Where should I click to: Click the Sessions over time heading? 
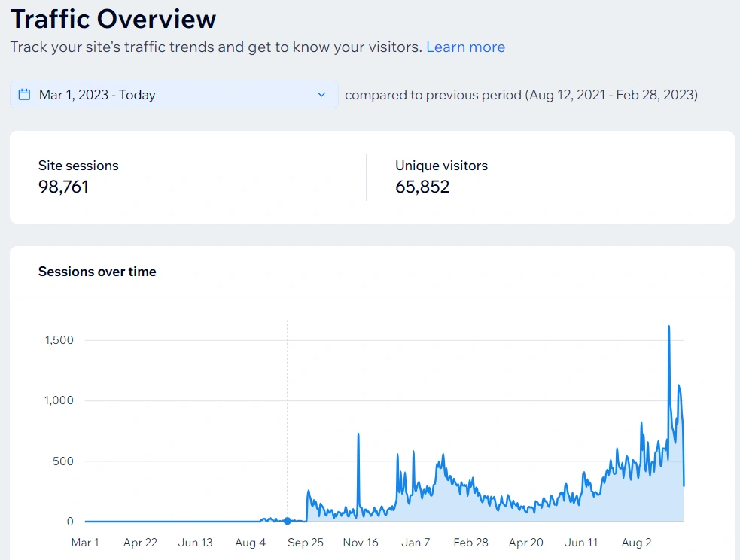click(x=97, y=272)
